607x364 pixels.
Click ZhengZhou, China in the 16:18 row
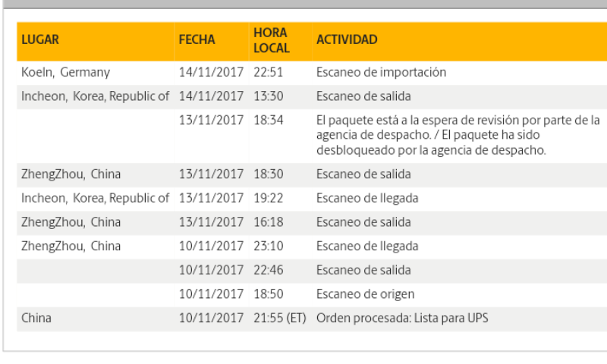click(x=71, y=222)
